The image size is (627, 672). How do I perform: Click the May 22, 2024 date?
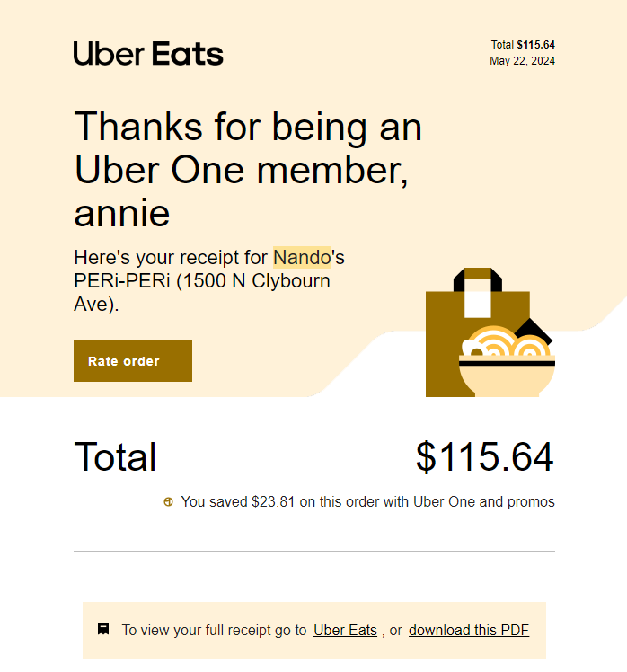pos(522,61)
